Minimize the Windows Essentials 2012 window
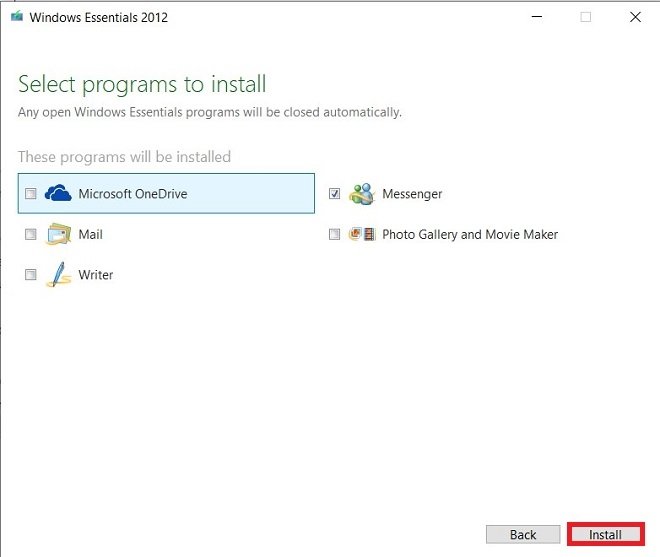The image size is (660, 557). pos(537,17)
